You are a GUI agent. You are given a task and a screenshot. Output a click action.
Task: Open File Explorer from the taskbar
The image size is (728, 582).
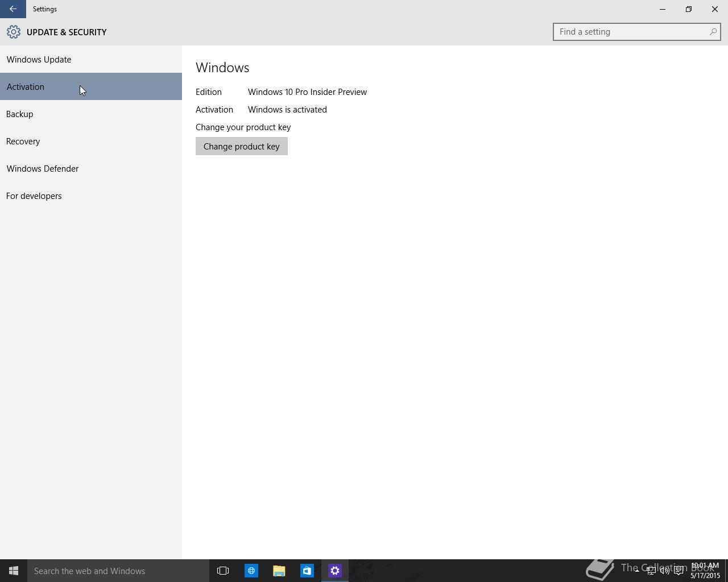(279, 571)
